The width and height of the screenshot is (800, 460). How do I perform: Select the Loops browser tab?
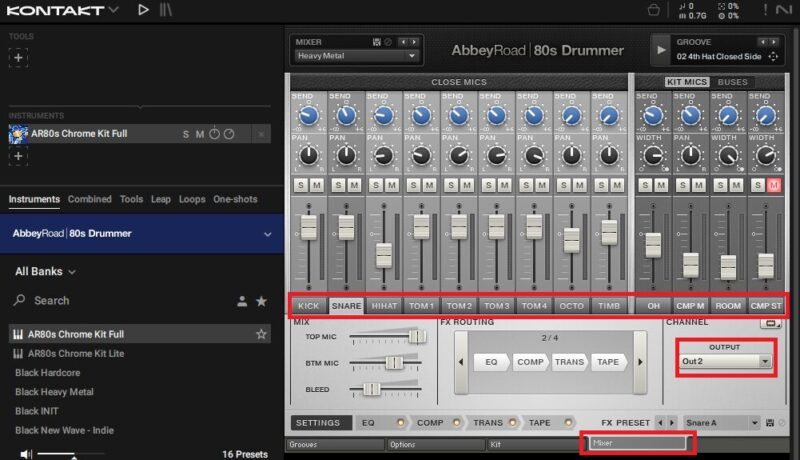tap(192, 199)
